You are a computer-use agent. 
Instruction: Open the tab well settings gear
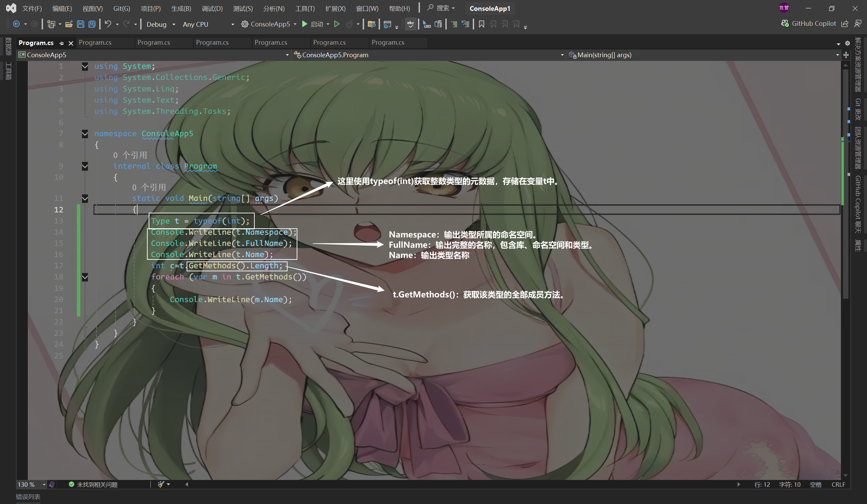tap(847, 43)
